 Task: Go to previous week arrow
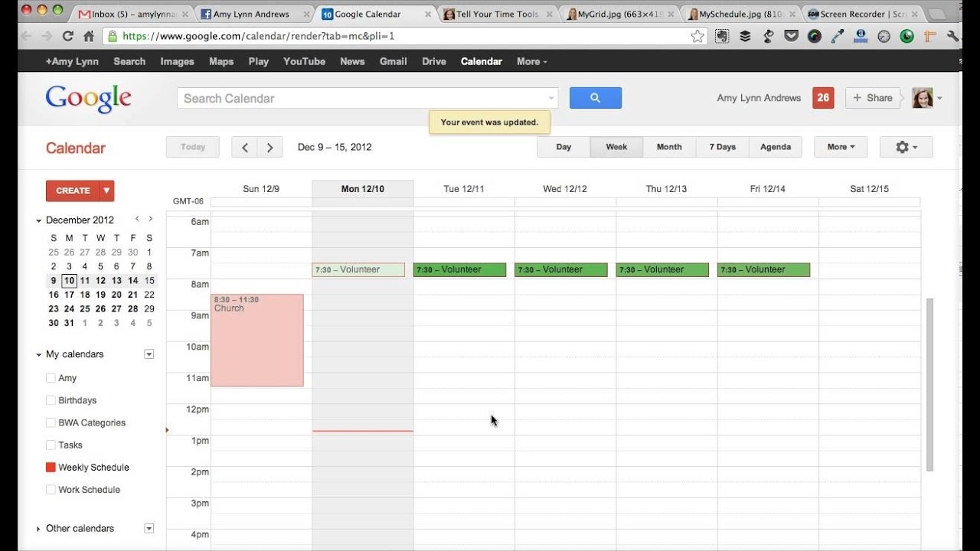pos(245,148)
